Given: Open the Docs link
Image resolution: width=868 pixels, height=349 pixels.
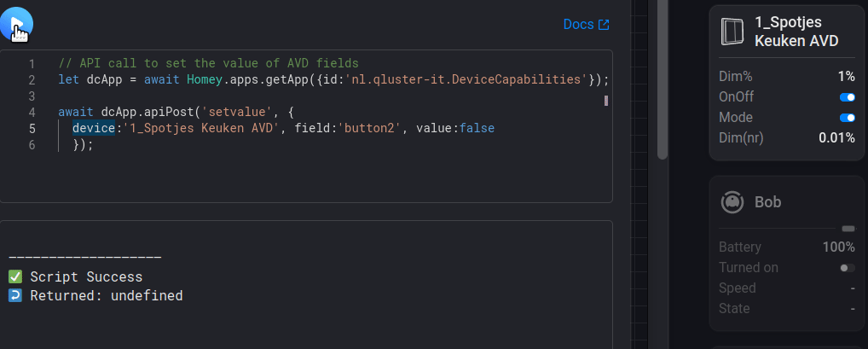Looking at the screenshot, I should point(587,25).
